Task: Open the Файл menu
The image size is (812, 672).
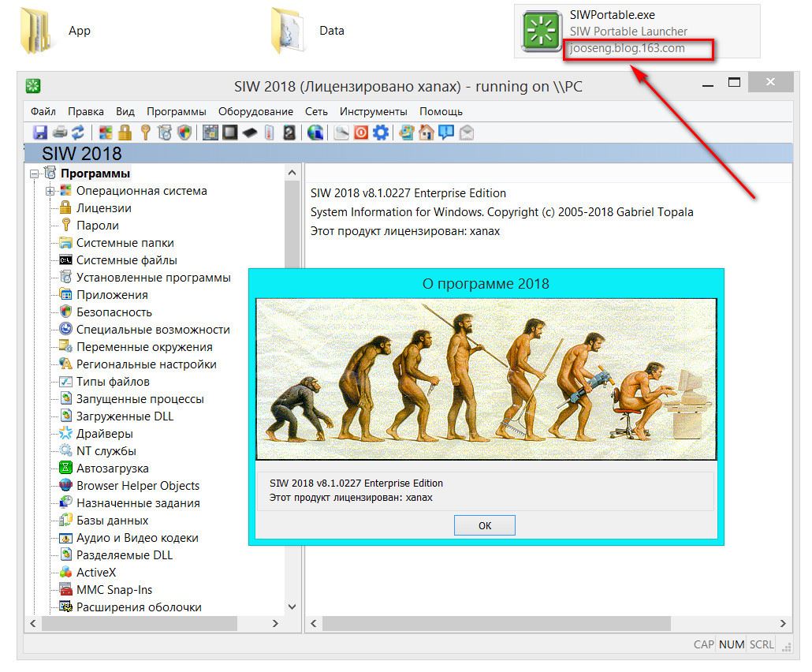Action: [x=43, y=111]
